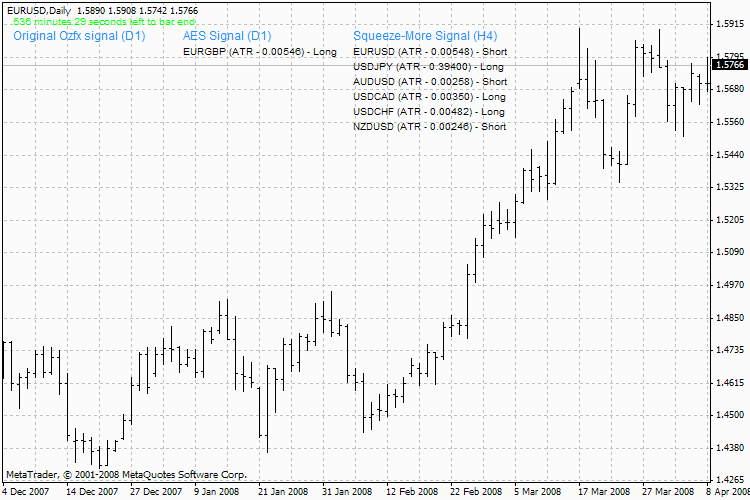
Task: Click the Squeeze-More Signal (H4) heading
Action: click(x=425, y=36)
